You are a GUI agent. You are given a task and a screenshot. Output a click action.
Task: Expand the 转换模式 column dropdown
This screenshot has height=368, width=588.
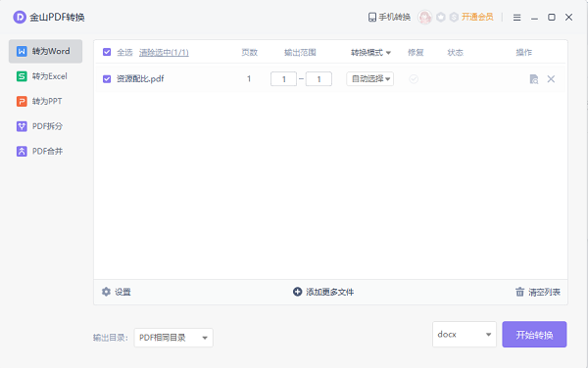[x=370, y=53]
